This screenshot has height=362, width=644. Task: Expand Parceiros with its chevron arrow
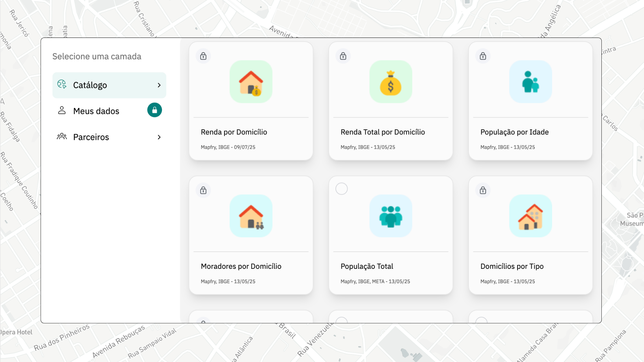(x=159, y=137)
